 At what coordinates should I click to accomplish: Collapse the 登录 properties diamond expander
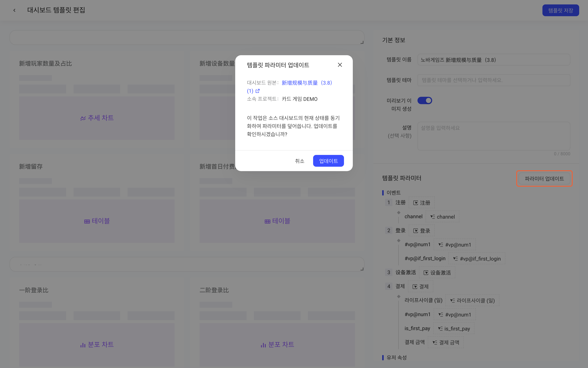pyautogui.click(x=399, y=240)
